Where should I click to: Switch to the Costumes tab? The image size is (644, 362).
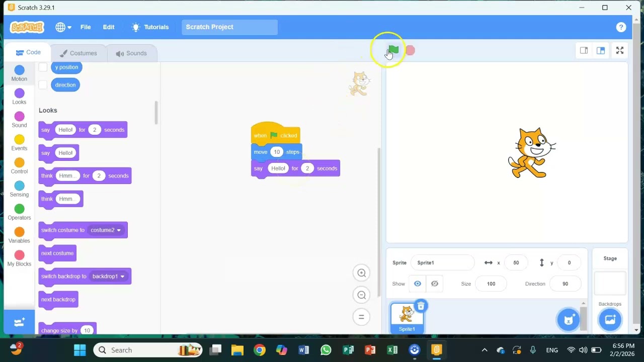point(78,53)
